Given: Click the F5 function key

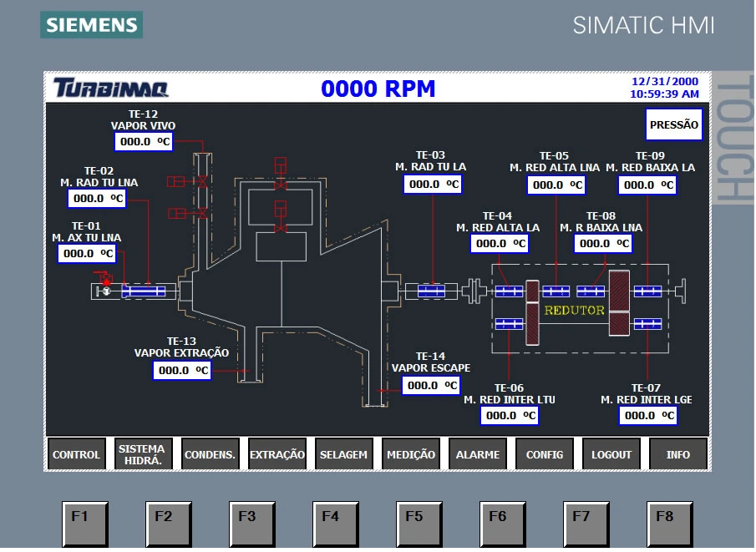Looking at the screenshot, I should click(x=419, y=524).
